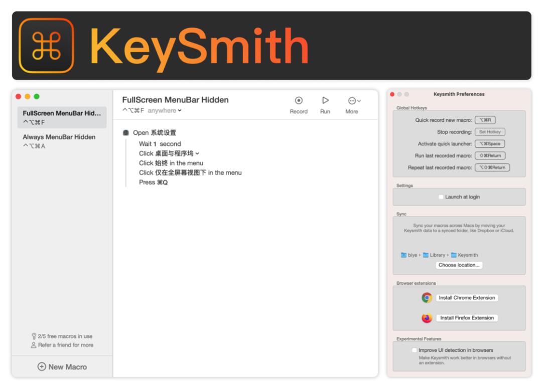542x392 pixels.
Task: Enable Improve UI detection in browsers
Action: (x=415, y=350)
